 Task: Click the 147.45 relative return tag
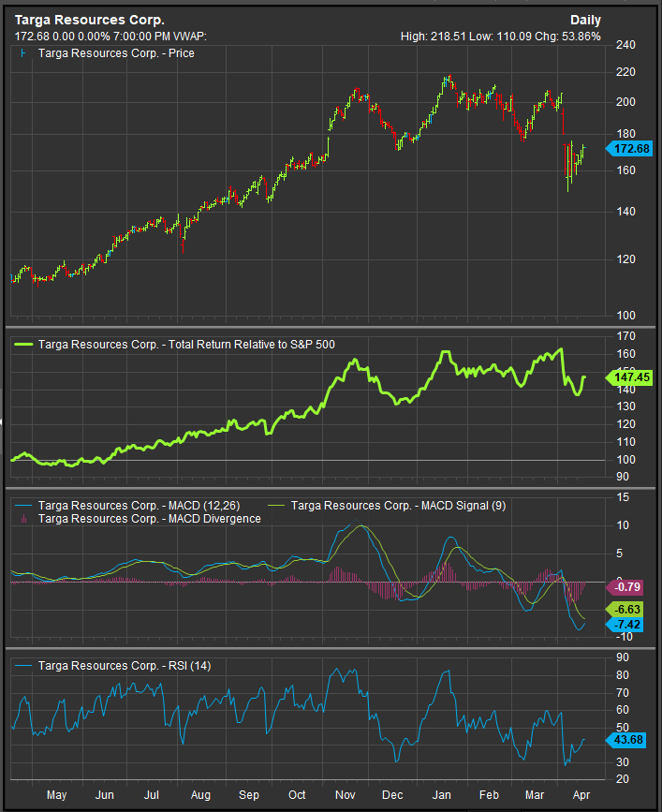point(629,377)
